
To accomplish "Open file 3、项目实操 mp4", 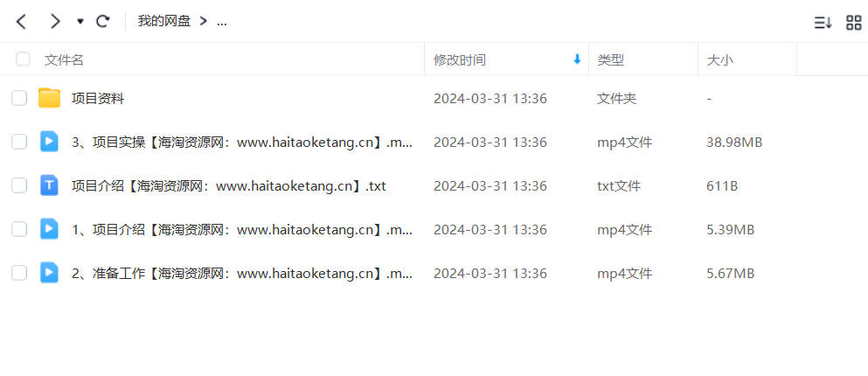I will coord(242,143).
